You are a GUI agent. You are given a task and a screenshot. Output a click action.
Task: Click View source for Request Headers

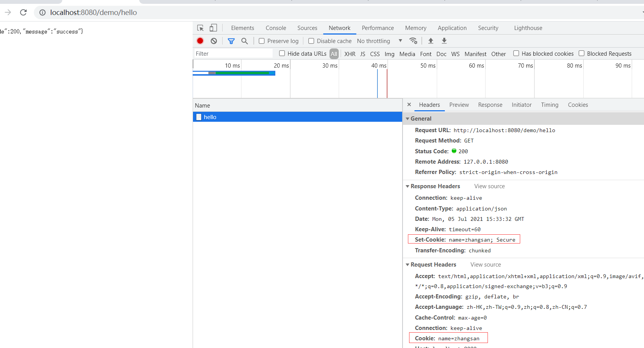tap(486, 265)
